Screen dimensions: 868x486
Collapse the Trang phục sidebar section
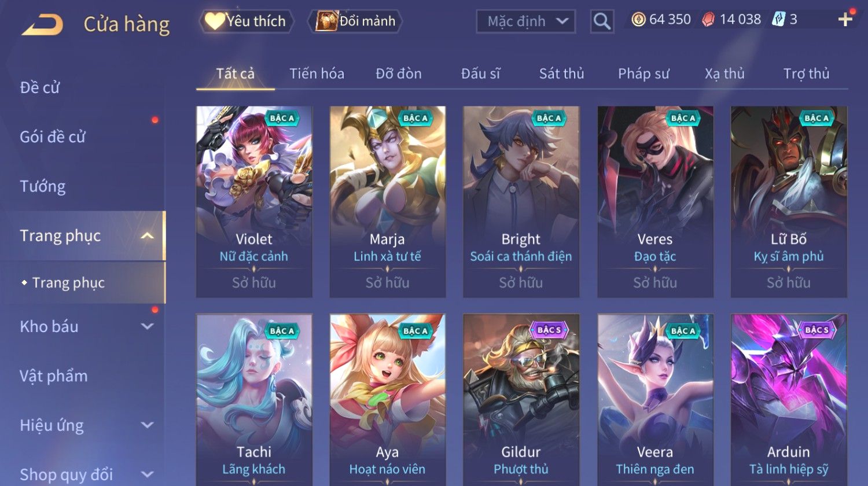tap(147, 236)
